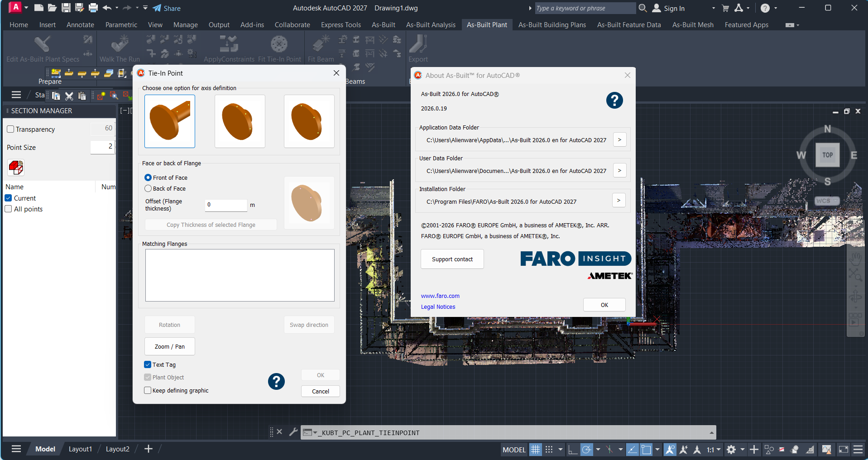The width and height of the screenshot is (868, 460).
Task: Click the About dialog help icon
Action: tap(614, 100)
